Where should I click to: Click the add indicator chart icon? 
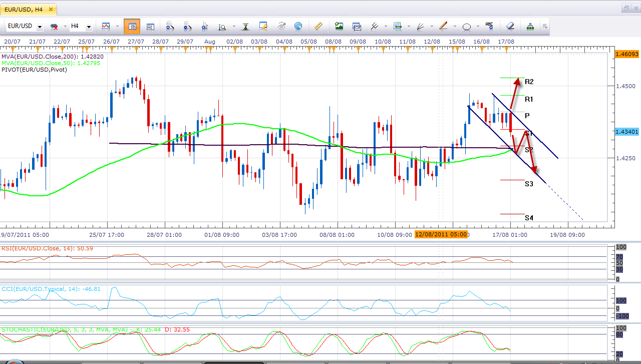coord(357,27)
